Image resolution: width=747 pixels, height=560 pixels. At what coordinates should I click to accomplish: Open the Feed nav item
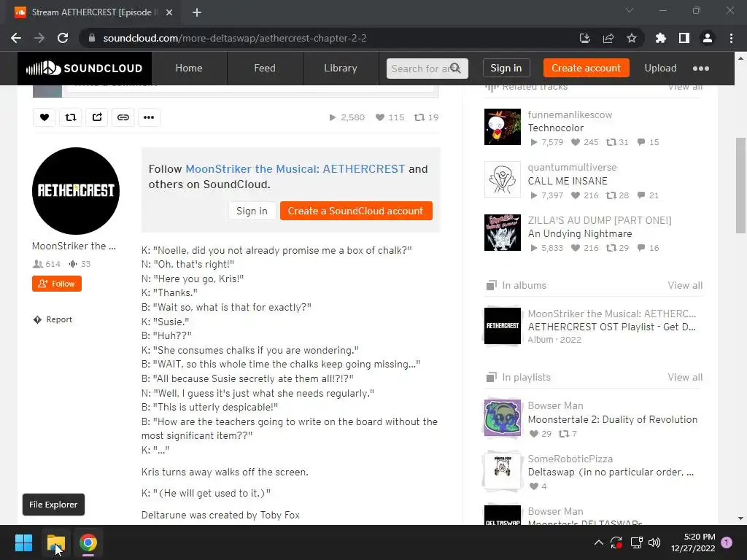pyautogui.click(x=265, y=68)
